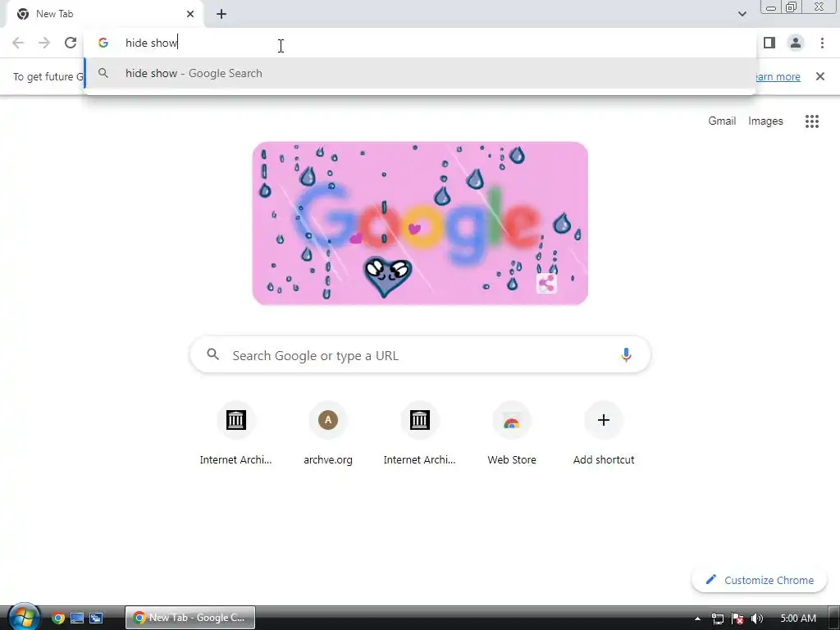Go forward with the forward arrow
Image resolution: width=840 pixels, height=630 pixels.
tap(44, 43)
